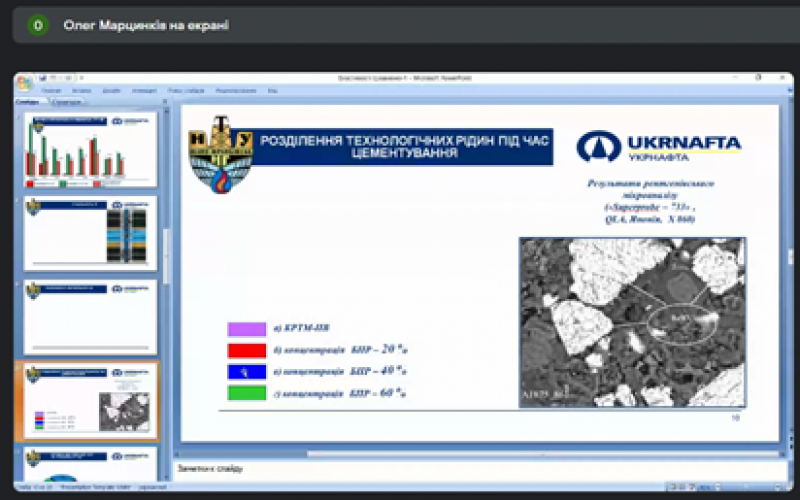Screen dimensions: 800x500
Task: Select the bar chart slide thumbnail
Action: [x=90, y=149]
